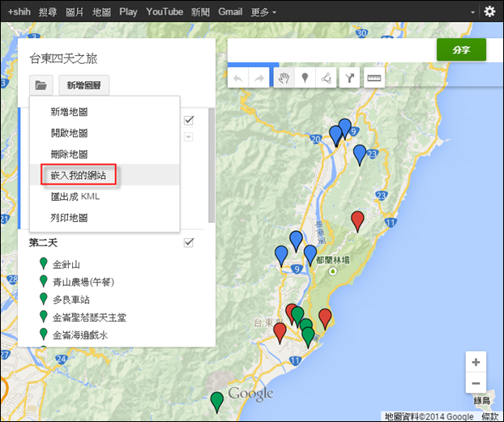Click the green pin beside 金崙海邊戲水
Image resolution: width=504 pixels, height=422 pixels.
click(44, 334)
